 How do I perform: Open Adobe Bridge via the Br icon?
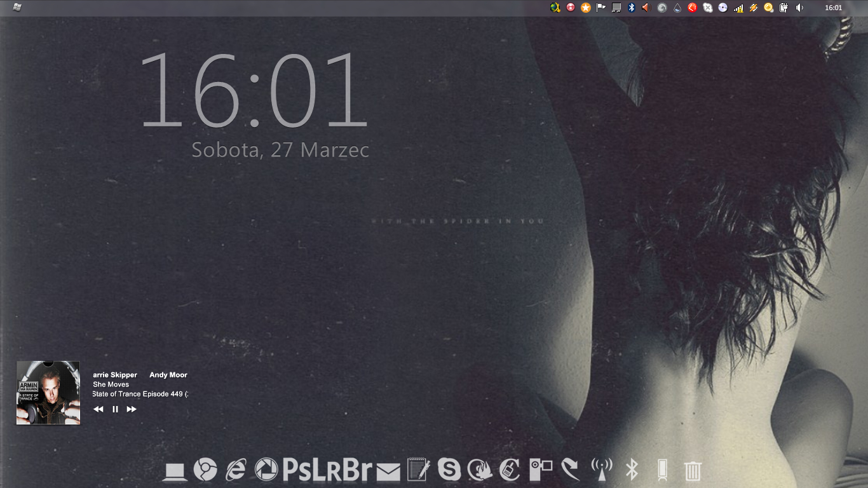[x=358, y=470]
